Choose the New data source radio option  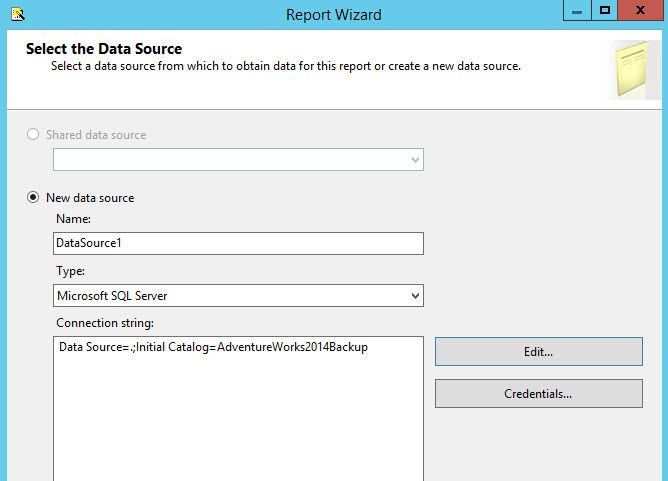pos(34,198)
